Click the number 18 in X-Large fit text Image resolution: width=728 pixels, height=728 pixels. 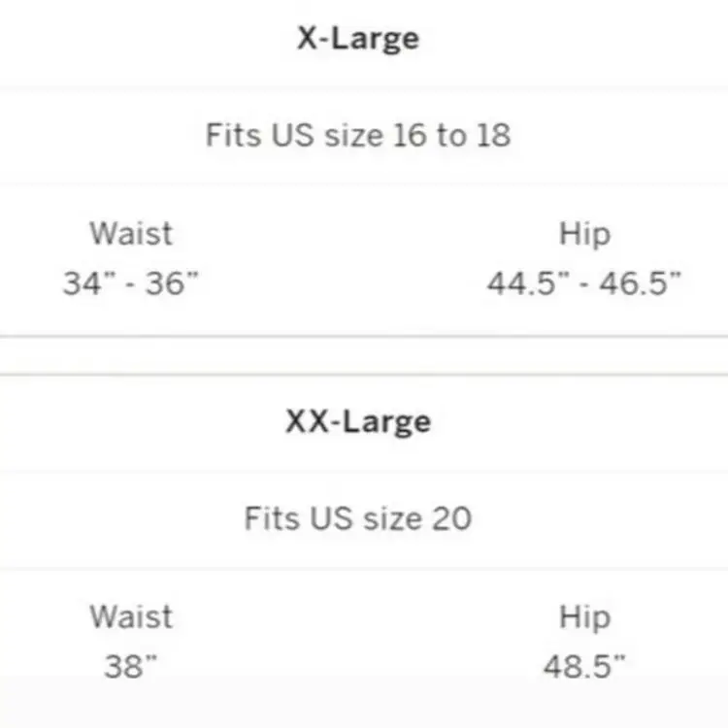pyautogui.click(x=492, y=135)
